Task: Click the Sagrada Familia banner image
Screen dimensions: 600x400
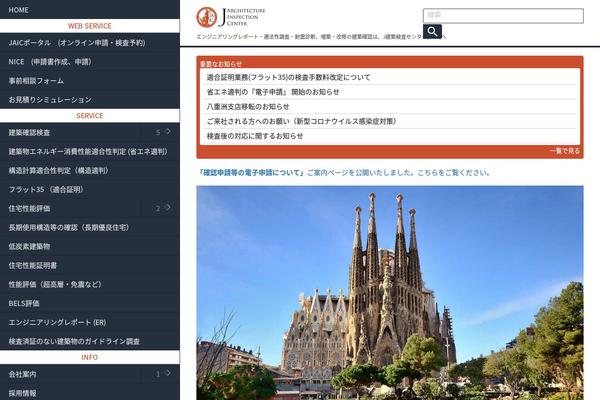Action: point(390,293)
